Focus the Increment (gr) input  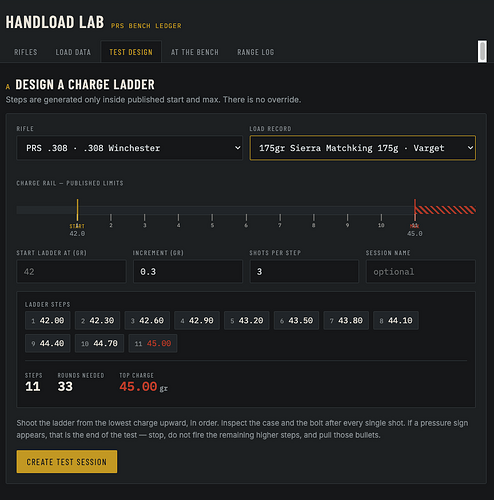188,272
